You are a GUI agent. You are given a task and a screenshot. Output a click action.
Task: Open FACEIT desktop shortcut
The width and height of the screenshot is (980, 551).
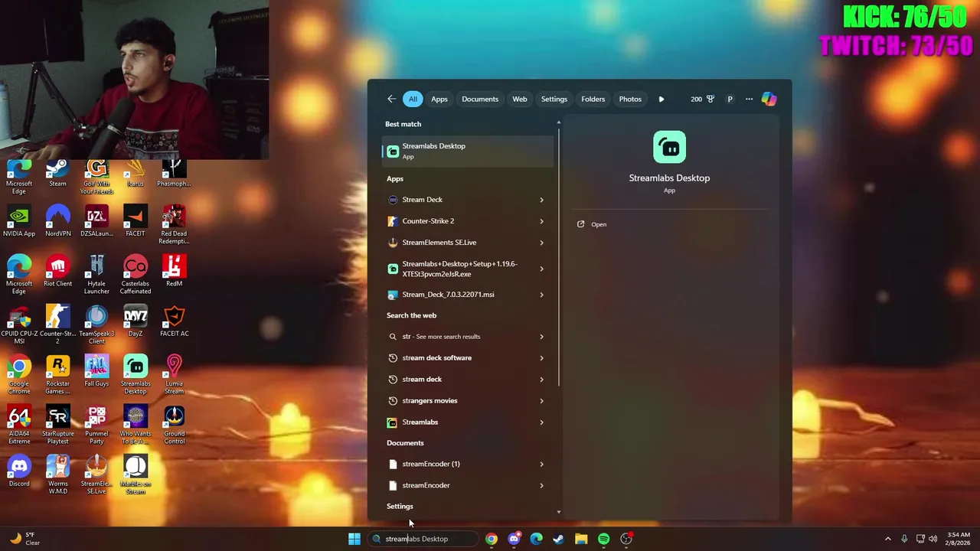pos(135,221)
